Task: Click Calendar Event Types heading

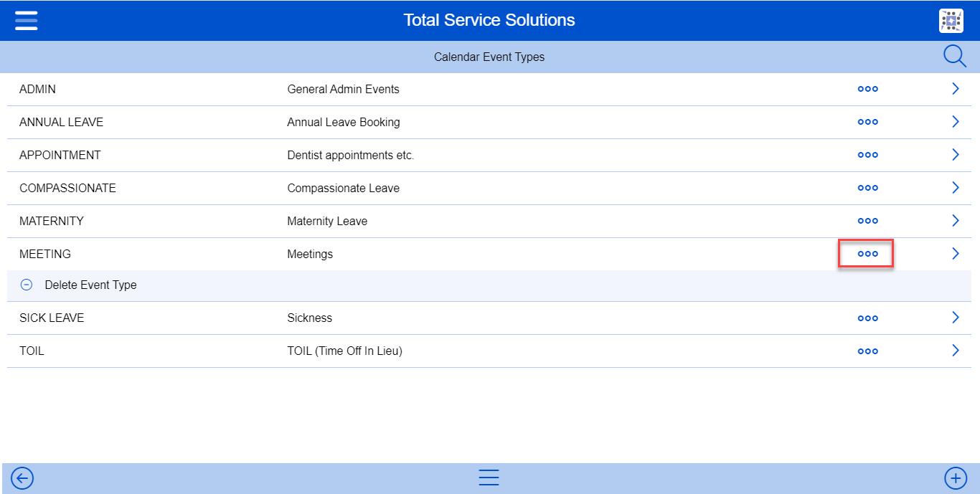Action: point(489,57)
